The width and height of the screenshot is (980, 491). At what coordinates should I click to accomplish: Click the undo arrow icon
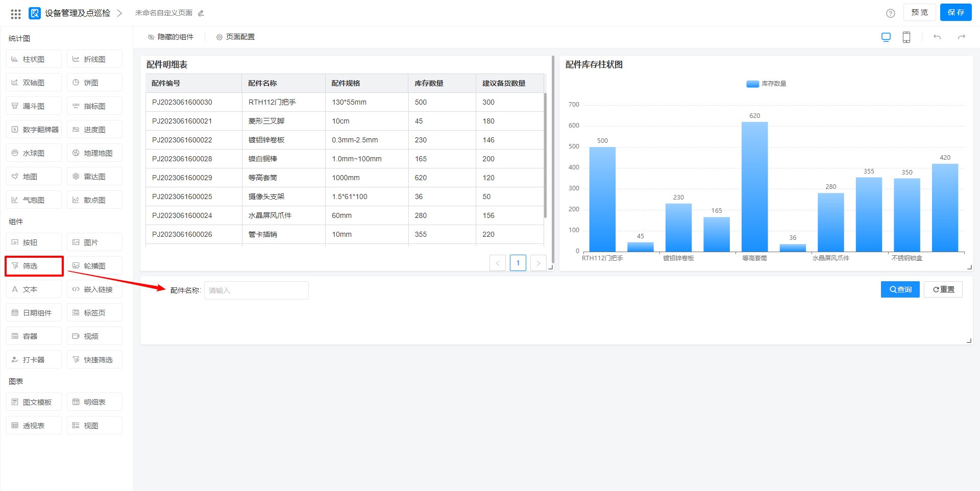937,37
